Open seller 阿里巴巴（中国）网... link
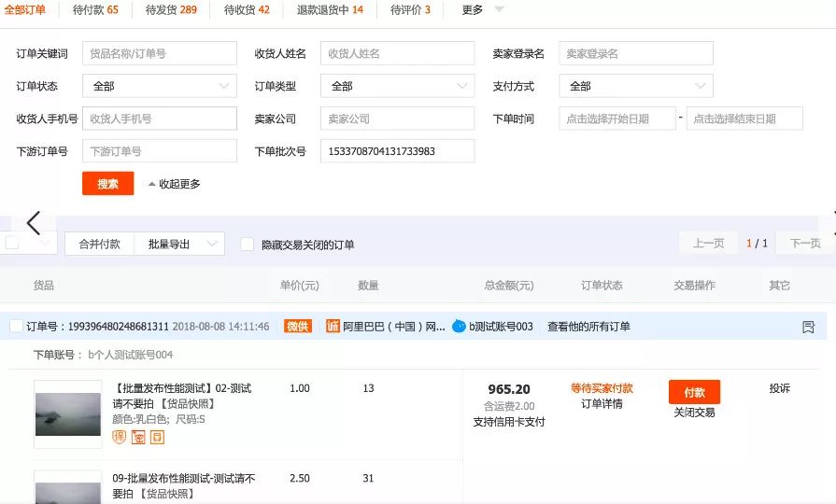 pyautogui.click(x=393, y=327)
